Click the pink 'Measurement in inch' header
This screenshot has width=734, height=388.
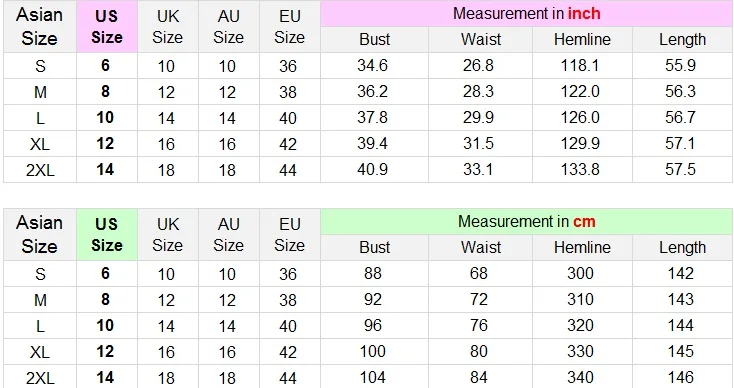coord(527,14)
